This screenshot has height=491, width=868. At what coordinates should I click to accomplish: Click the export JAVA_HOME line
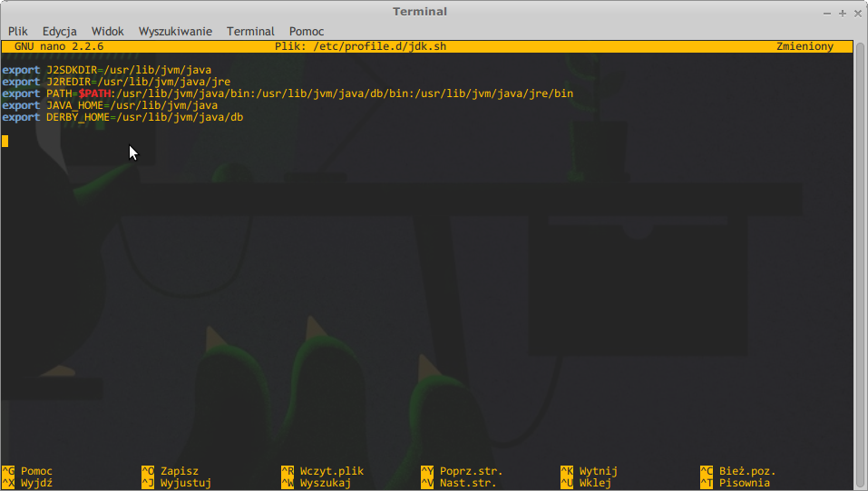coord(110,105)
